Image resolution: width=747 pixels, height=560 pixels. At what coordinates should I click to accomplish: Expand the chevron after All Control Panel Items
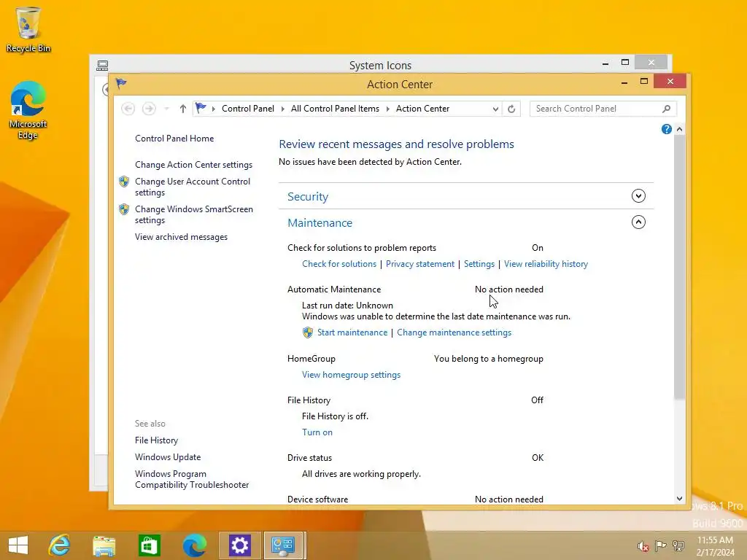388,109
